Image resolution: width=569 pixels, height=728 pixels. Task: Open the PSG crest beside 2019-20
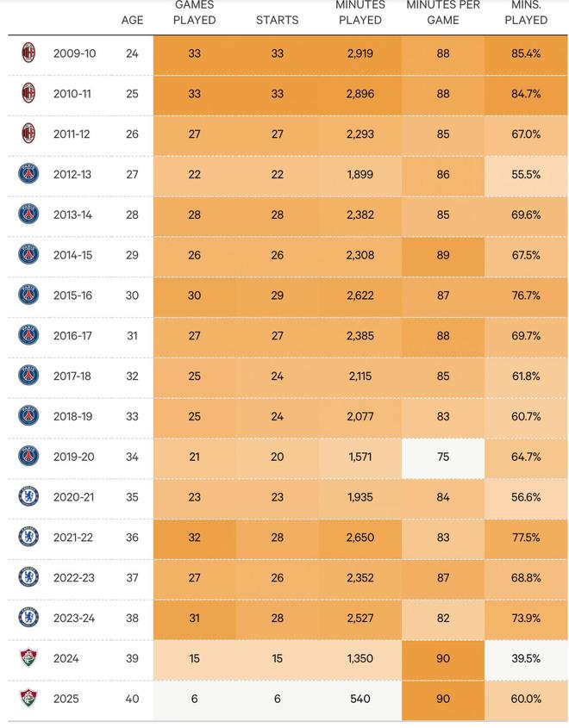pyautogui.click(x=28, y=457)
